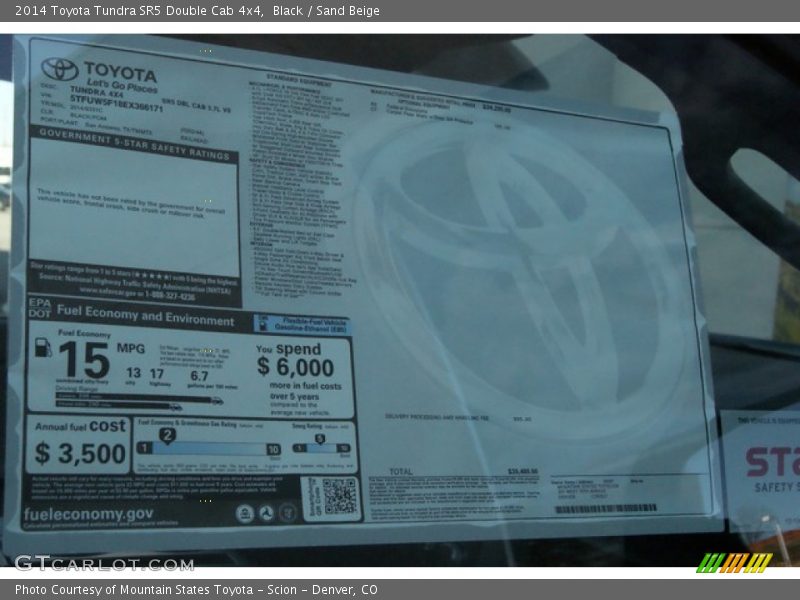The height and width of the screenshot is (600, 800).
Task: Click the EPA seal icon near fueleconomy.gov
Action: pos(245,513)
